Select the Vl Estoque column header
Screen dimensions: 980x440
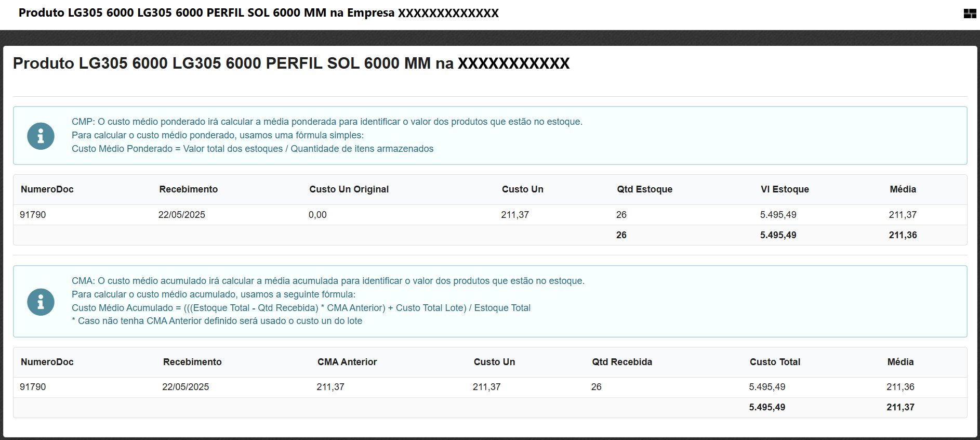[x=785, y=189]
